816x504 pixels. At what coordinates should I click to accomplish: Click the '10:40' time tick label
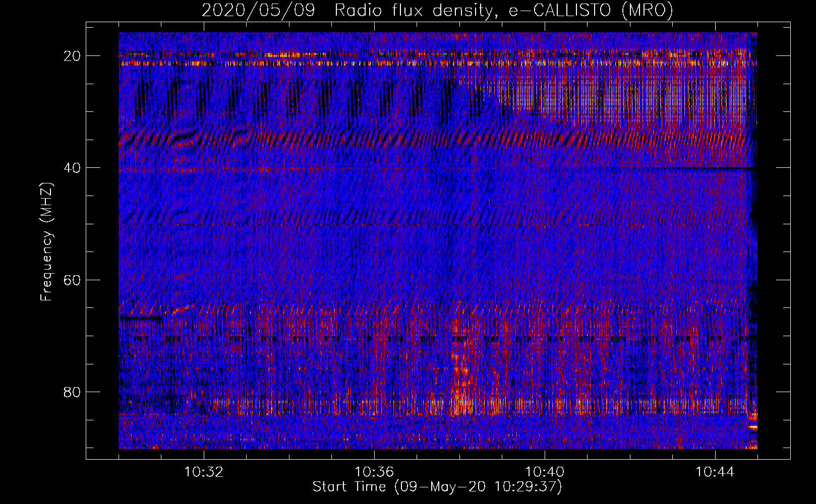[545, 472]
